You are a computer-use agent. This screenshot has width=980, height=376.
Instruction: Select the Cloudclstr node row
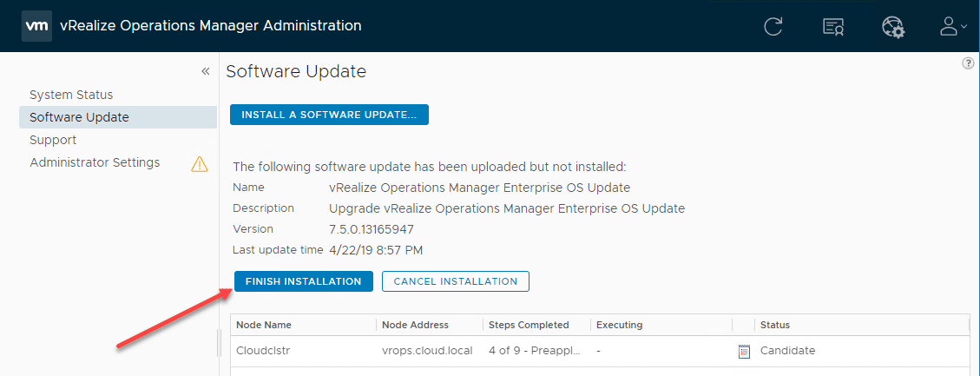(434, 351)
